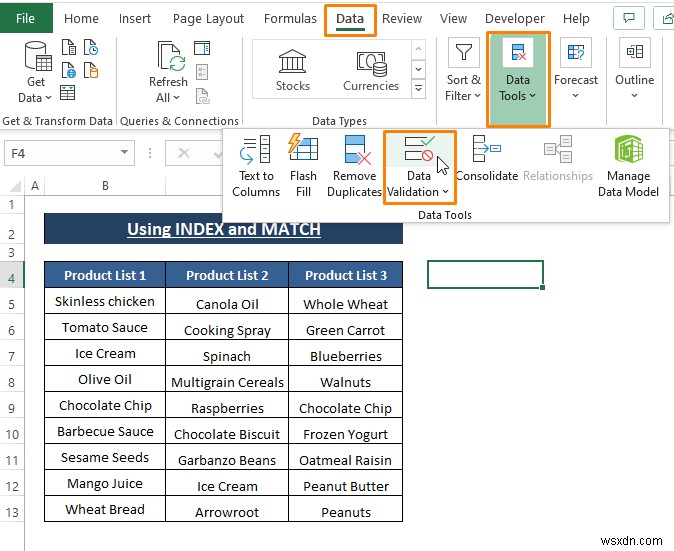This screenshot has width=674, height=551.
Task: Open Comments button in title area
Action: tap(629, 18)
